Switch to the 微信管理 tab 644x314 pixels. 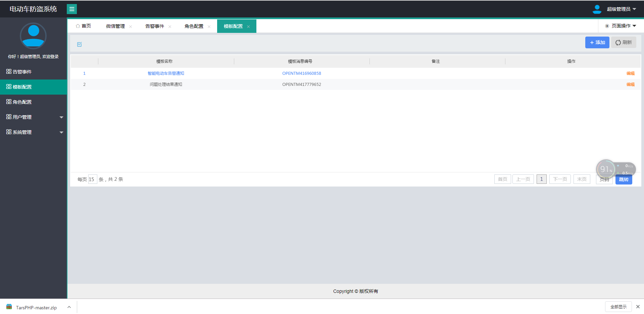tap(115, 26)
